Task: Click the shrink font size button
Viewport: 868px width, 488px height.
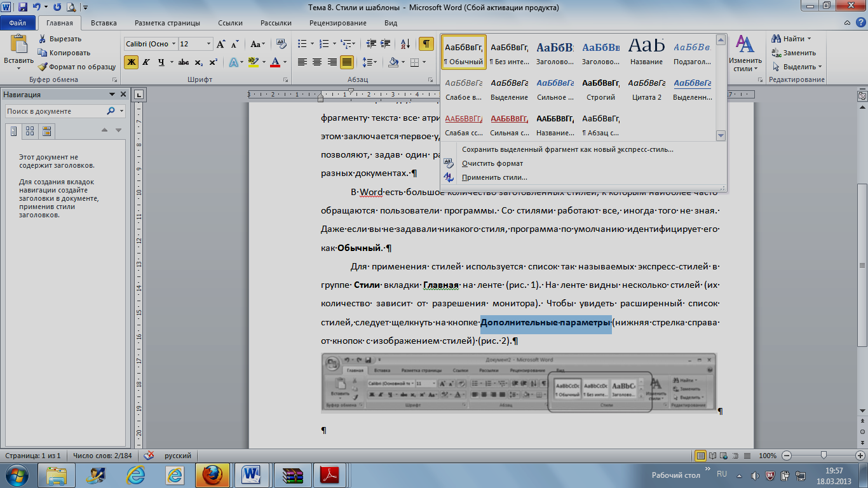Action: point(234,44)
